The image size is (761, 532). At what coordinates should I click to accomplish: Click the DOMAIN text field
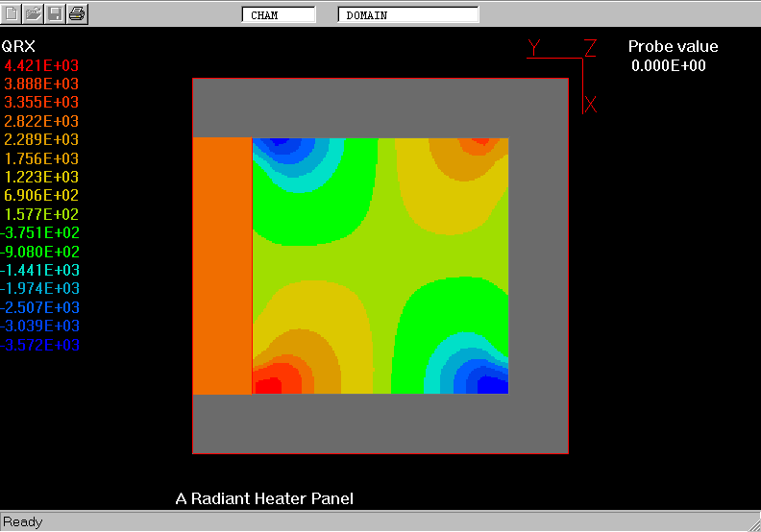[408, 15]
